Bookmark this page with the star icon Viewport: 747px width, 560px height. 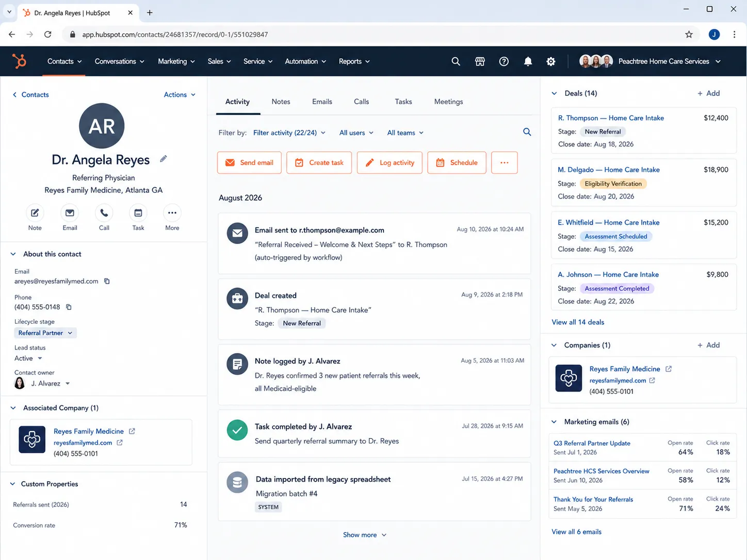coord(689,35)
